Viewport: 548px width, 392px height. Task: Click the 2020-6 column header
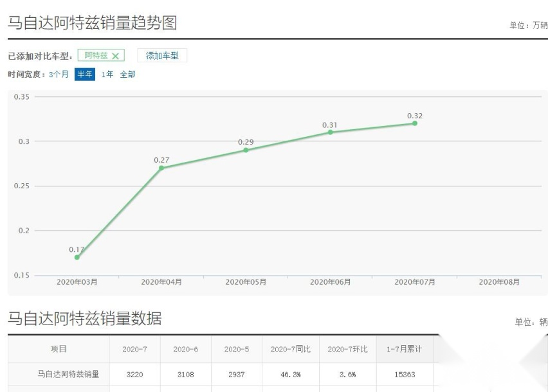point(186,350)
